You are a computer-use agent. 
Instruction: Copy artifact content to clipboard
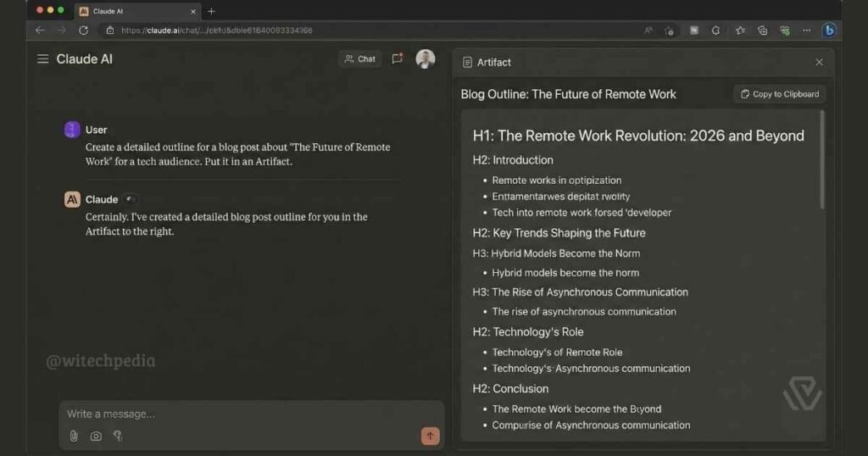point(780,94)
